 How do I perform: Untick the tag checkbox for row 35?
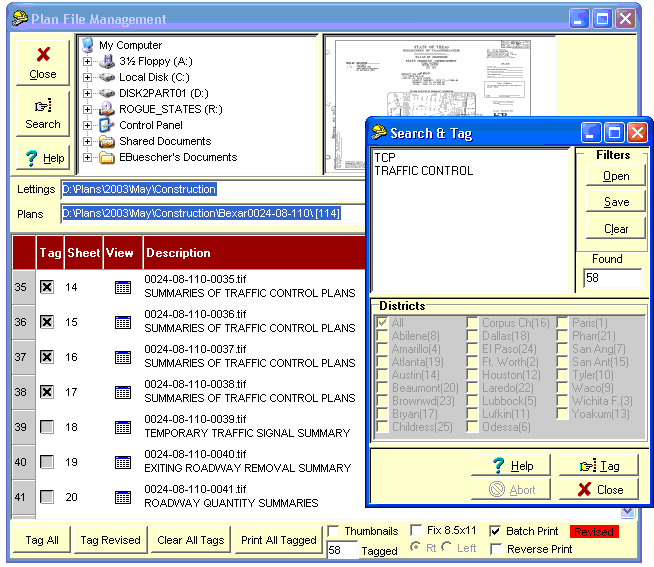(x=46, y=287)
